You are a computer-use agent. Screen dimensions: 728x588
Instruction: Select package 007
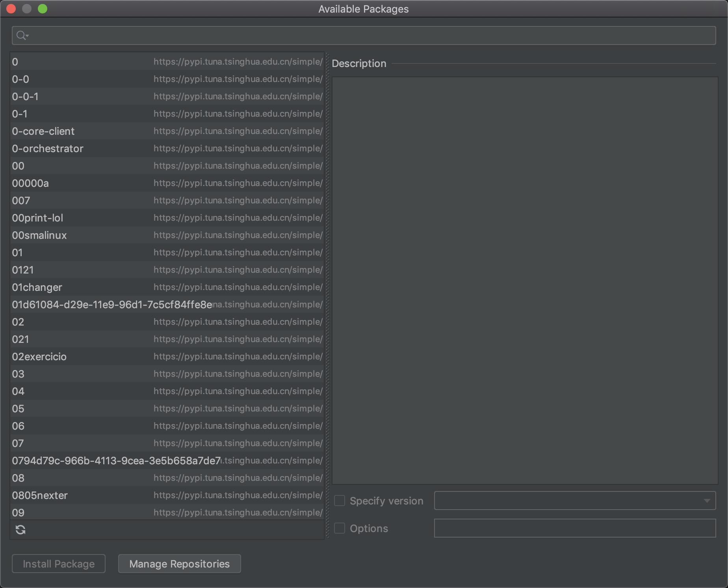[167, 200]
